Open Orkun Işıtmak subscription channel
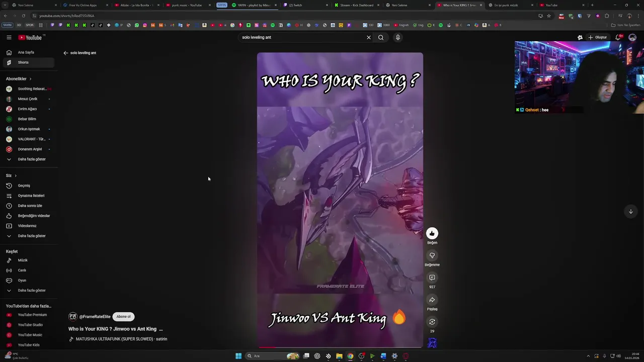 [x=28, y=129]
